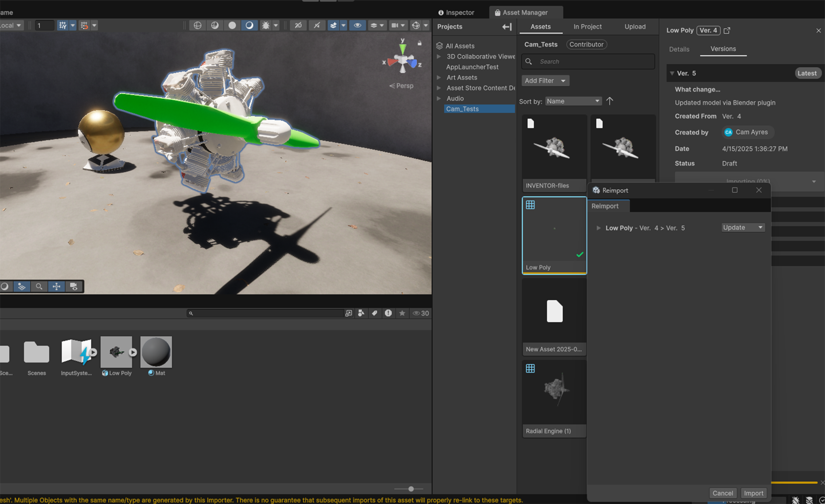This screenshot has width=825, height=504.
Task: Open the Upload tab
Action: 635,27
